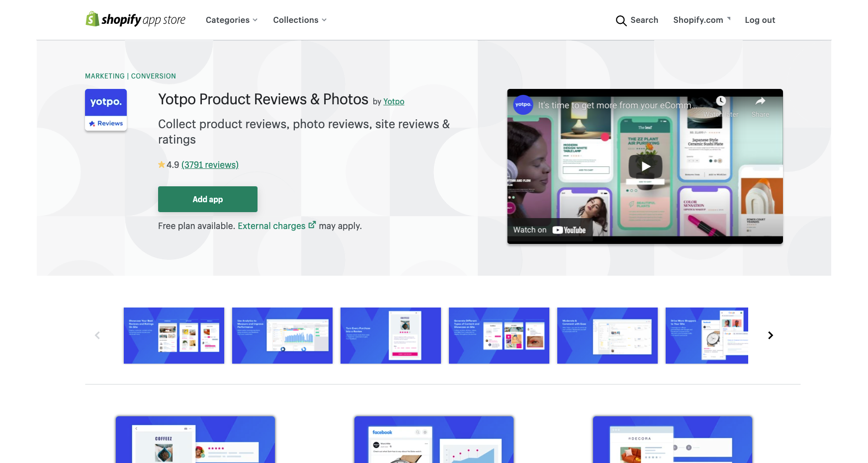
Task: Open the Shopify.com external arrow icon
Action: click(729, 18)
